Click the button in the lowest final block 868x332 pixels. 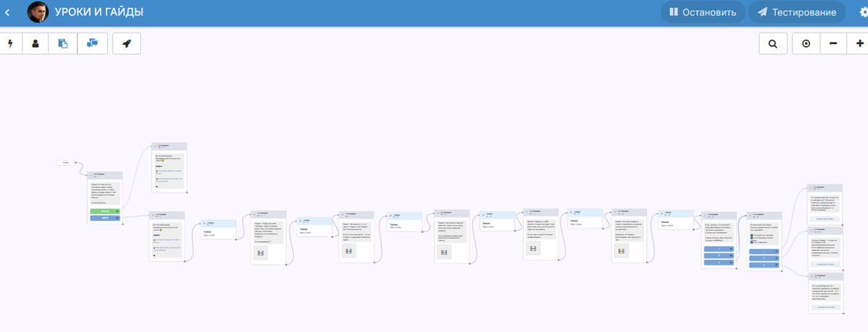click(825, 307)
